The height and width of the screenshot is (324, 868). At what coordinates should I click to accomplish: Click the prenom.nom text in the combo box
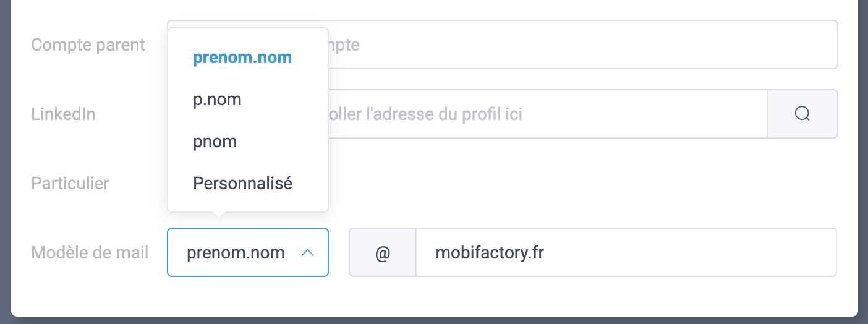tap(236, 253)
